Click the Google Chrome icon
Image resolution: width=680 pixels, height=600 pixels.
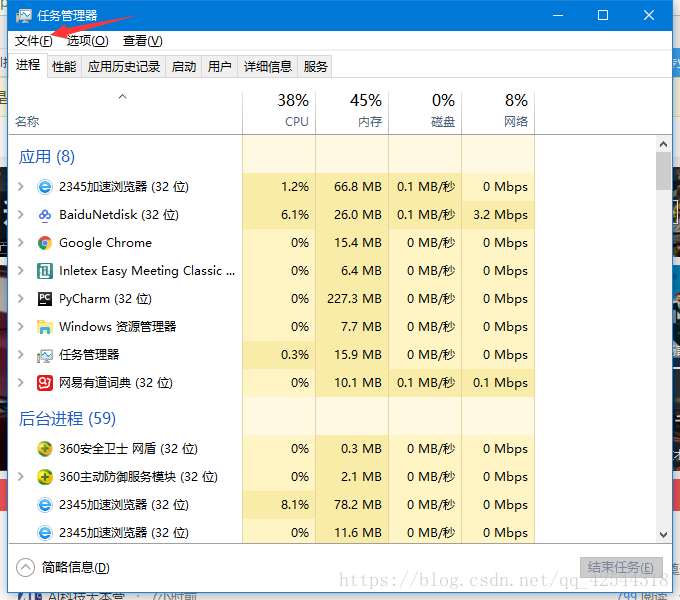[45, 243]
